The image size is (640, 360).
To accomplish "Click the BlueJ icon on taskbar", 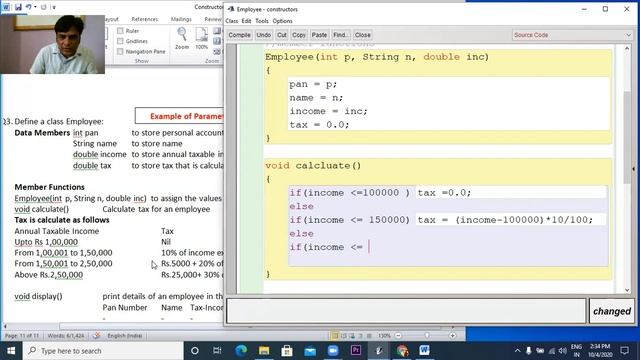I will 379,351.
